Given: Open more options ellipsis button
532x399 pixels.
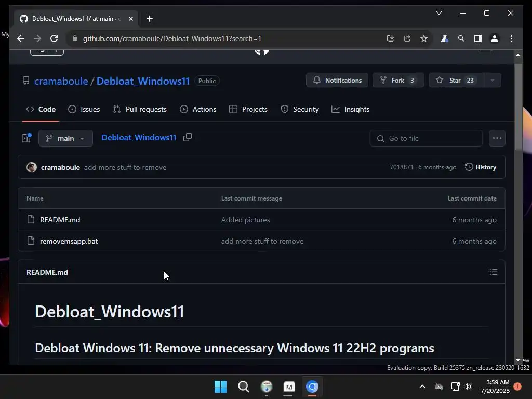Looking at the screenshot, I should pyautogui.click(x=497, y=138).
